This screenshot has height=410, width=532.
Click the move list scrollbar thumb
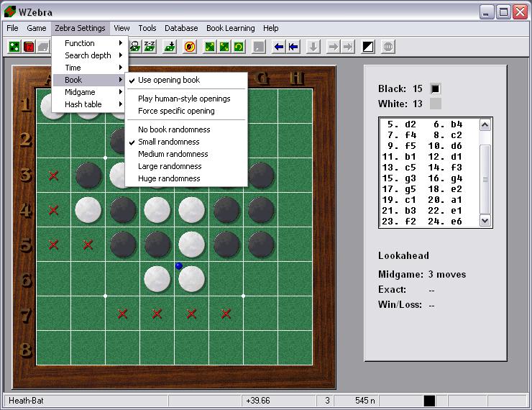pos(485,179)
